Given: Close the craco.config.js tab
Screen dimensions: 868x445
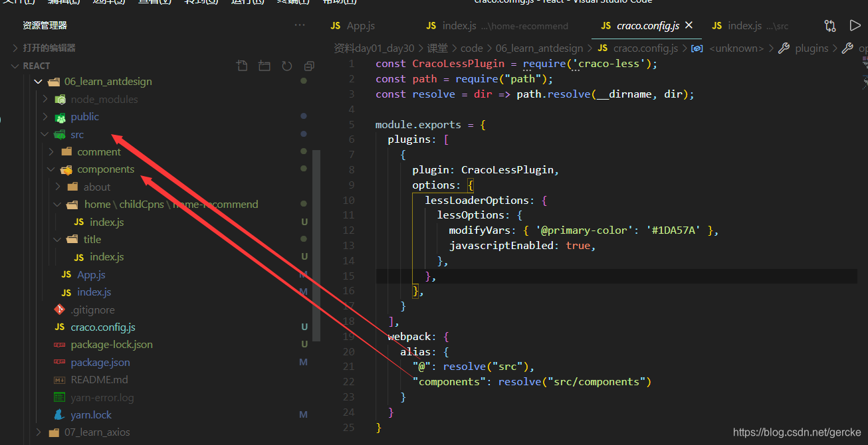Looking at the screenshot, I should pos(689,25).
